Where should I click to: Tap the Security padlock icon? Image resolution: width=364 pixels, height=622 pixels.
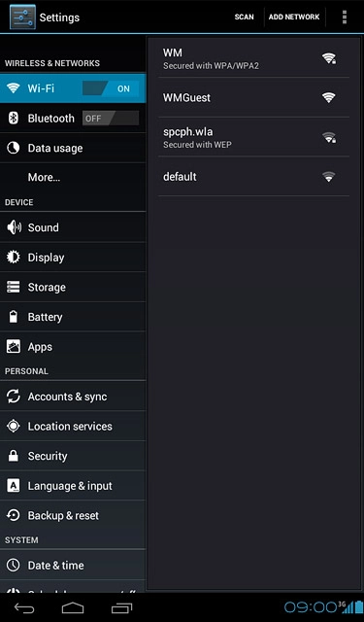click(14, 456)
